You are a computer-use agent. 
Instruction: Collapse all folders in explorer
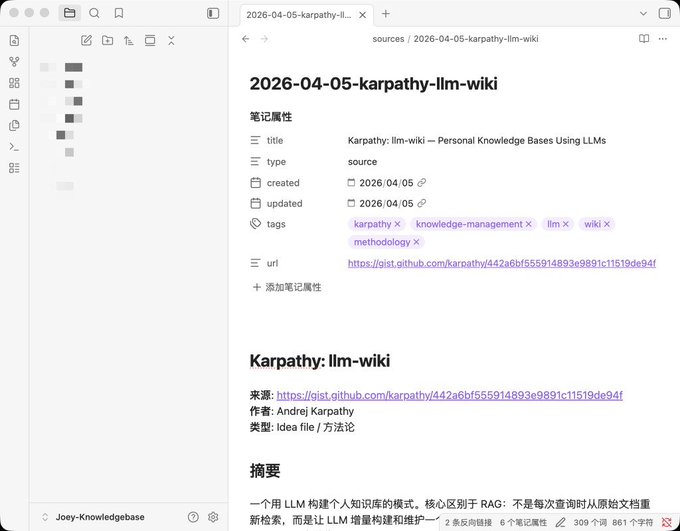pos(171,40)
